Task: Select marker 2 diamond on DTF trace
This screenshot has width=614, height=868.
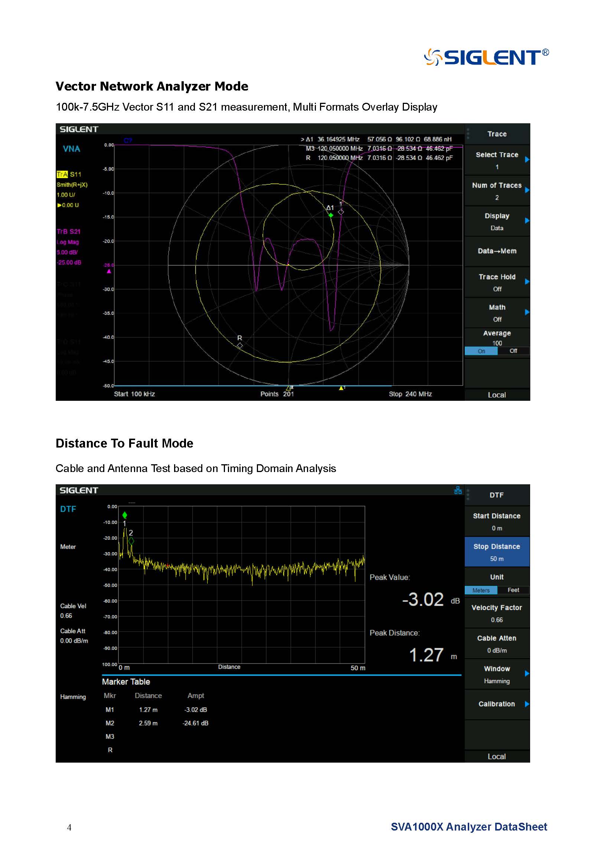Action: (131, 541)
